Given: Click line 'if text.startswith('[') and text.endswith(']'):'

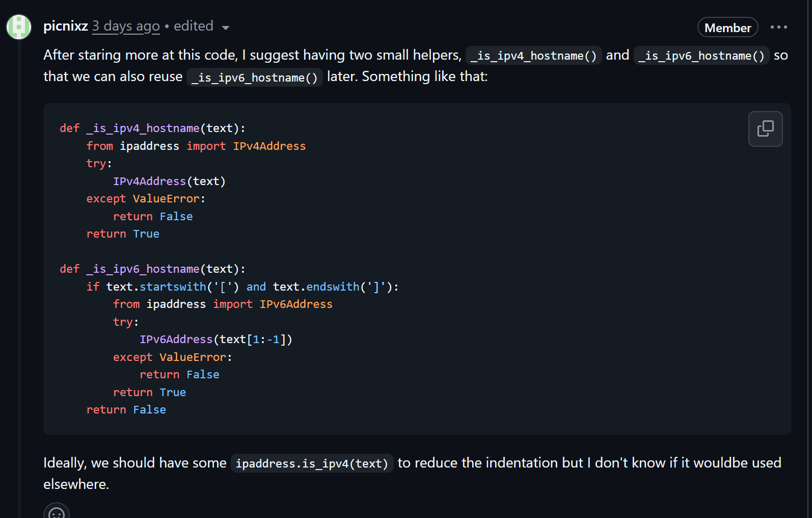Looking at the screenshot, I should [242, 287].
